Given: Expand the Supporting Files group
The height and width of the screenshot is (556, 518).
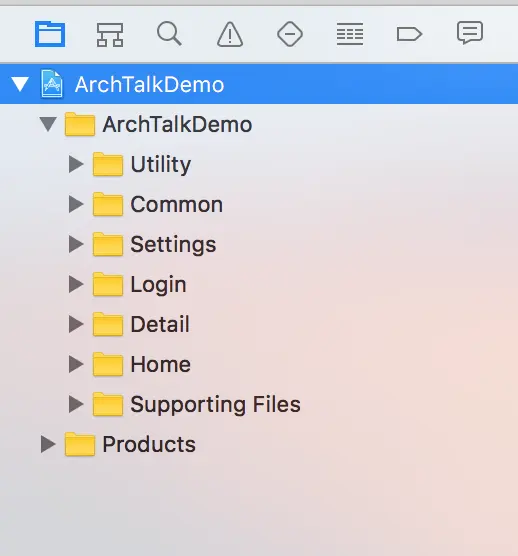Looking at the screenshot, I should (76, 405).
